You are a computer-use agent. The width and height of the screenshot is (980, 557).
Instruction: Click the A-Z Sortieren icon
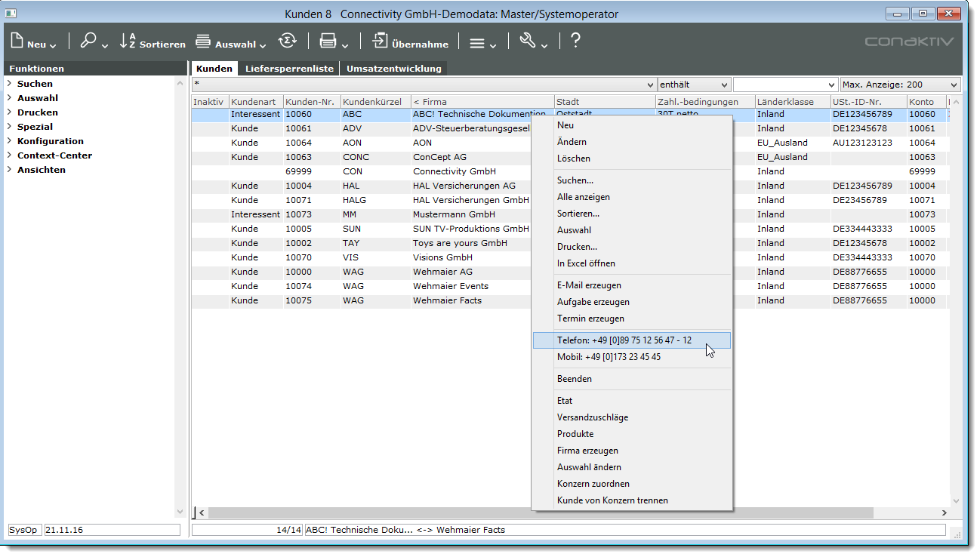click(x=128, y=42)
